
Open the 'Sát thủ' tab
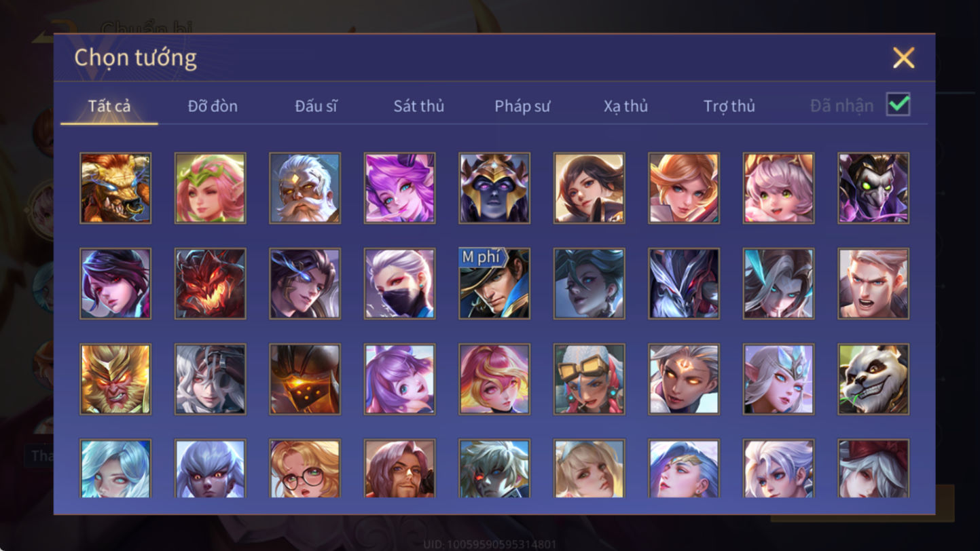click(x=419, y=106)
